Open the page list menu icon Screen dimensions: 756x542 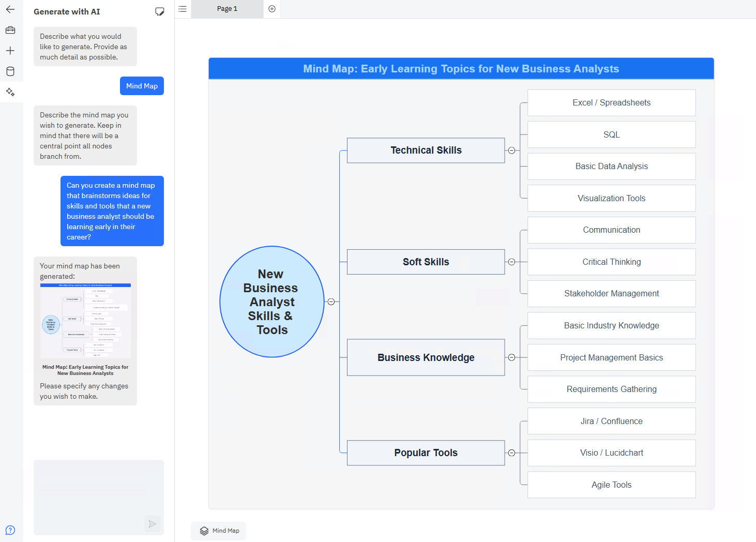tap(183, 9)
